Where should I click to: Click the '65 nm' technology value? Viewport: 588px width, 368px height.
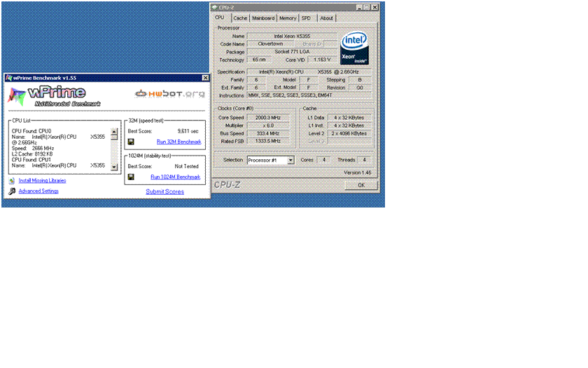coord(259,60)
